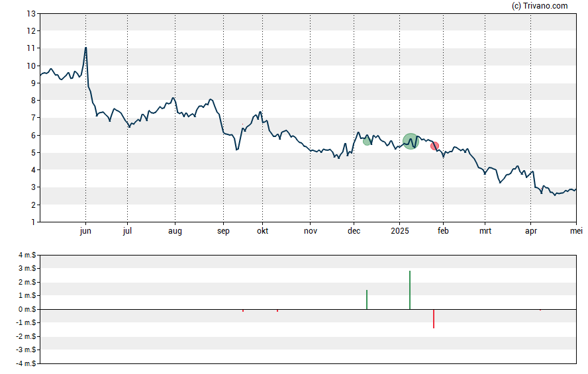Click the '2025' x-axis label
The image size is (588, 374).
(x=400, y=231)
